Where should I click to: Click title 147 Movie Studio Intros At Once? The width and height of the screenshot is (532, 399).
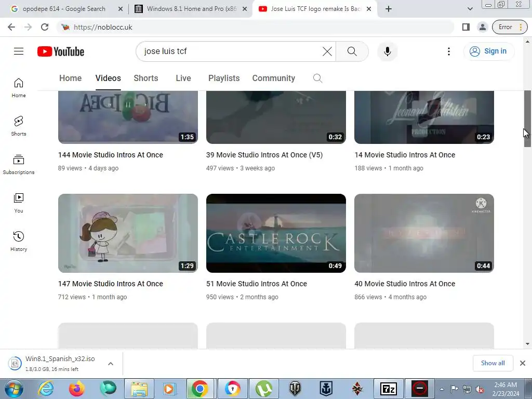pyautogui.click(x=111, y=284)
